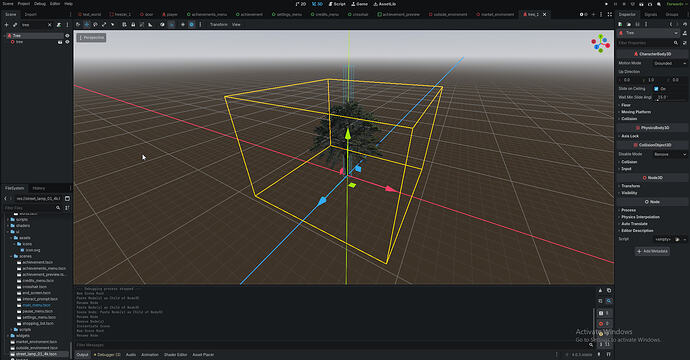Expand the Moving Platform section
Screen dimensions: 690x360
(635, 112)
